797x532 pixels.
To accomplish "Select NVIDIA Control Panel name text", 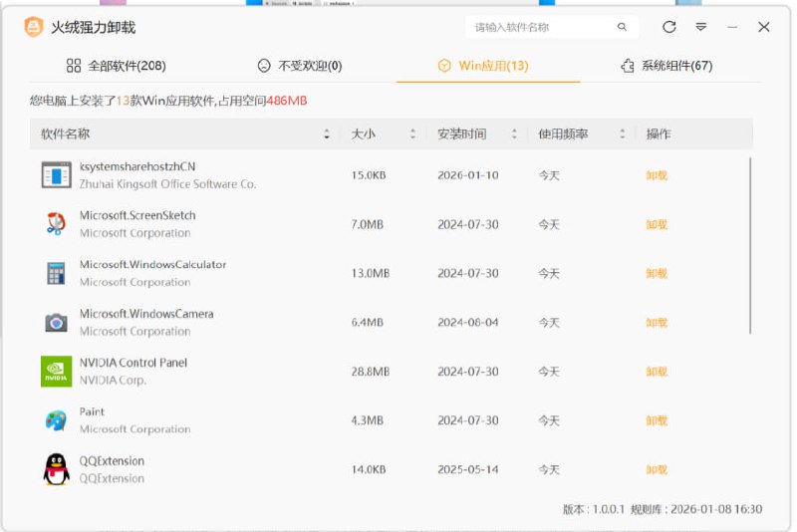I will (x=133, y=363).
